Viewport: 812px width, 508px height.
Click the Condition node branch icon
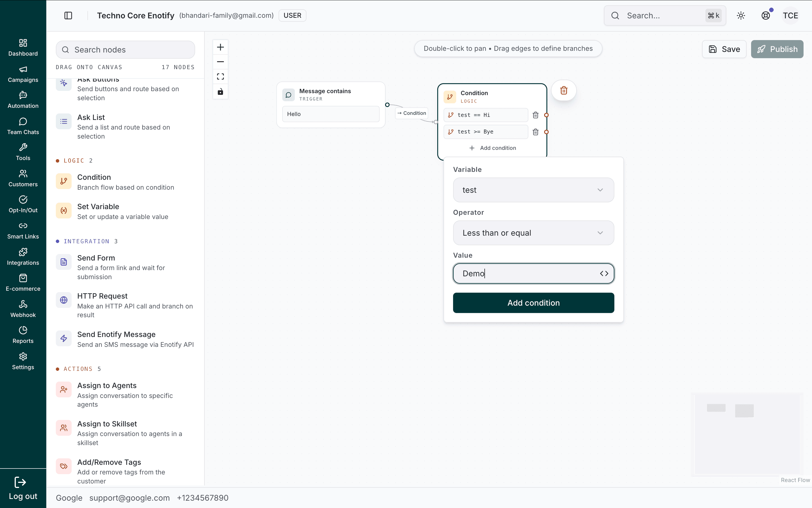click(x=450, y=97)
